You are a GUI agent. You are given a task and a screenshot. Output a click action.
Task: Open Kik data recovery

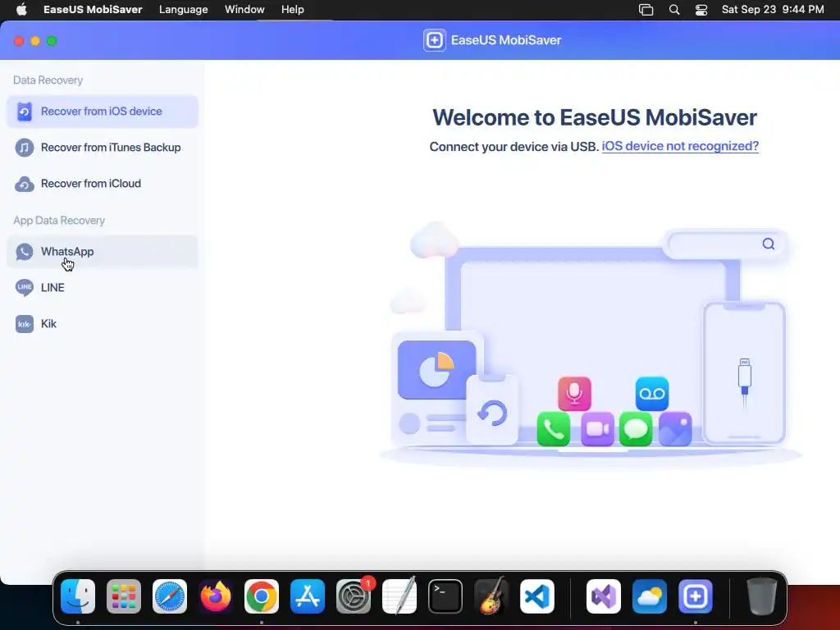pyautogui.click(x=102, y=323)
